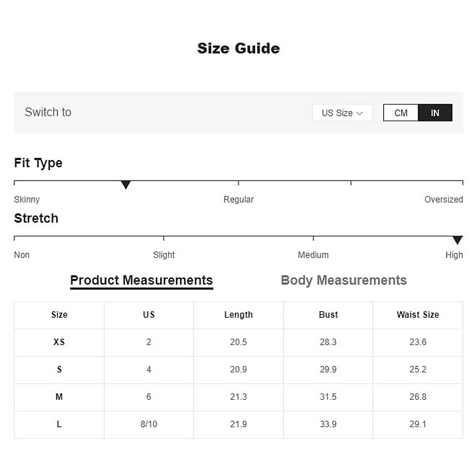Select the IN unit toggle

point(435,113)
